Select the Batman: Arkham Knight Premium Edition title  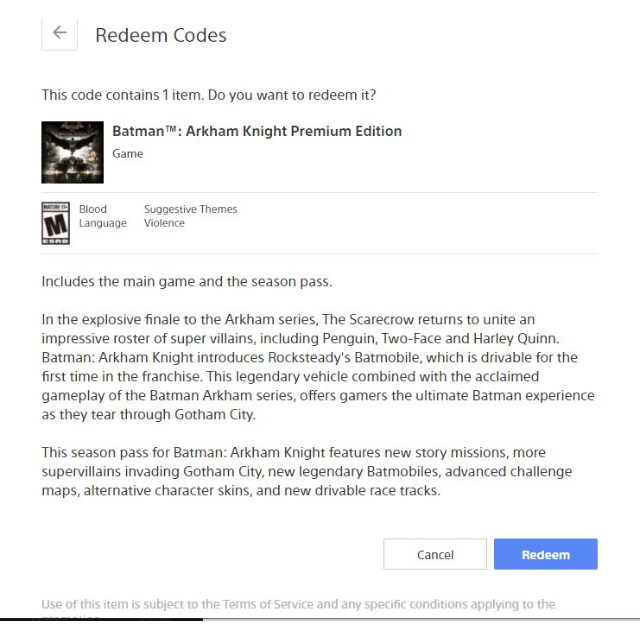[x=257, y=131]
